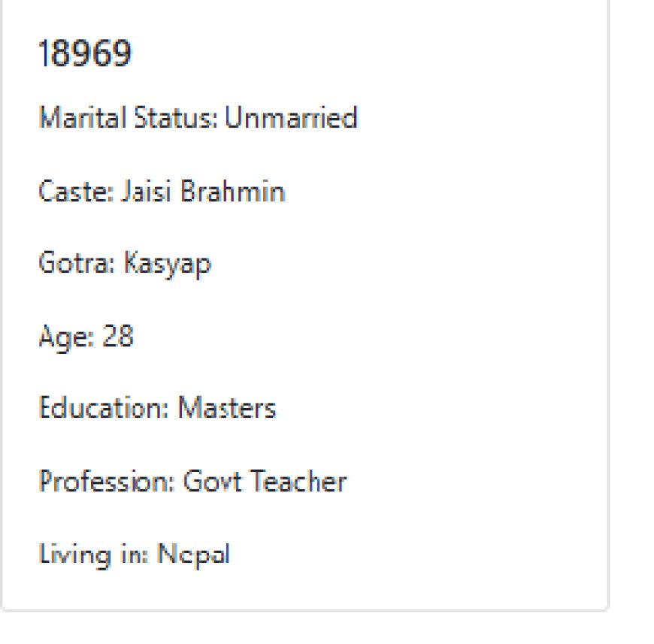Select the Kasyap gotra value
This screenshot has width=654, height=644.
pos(168,264)
